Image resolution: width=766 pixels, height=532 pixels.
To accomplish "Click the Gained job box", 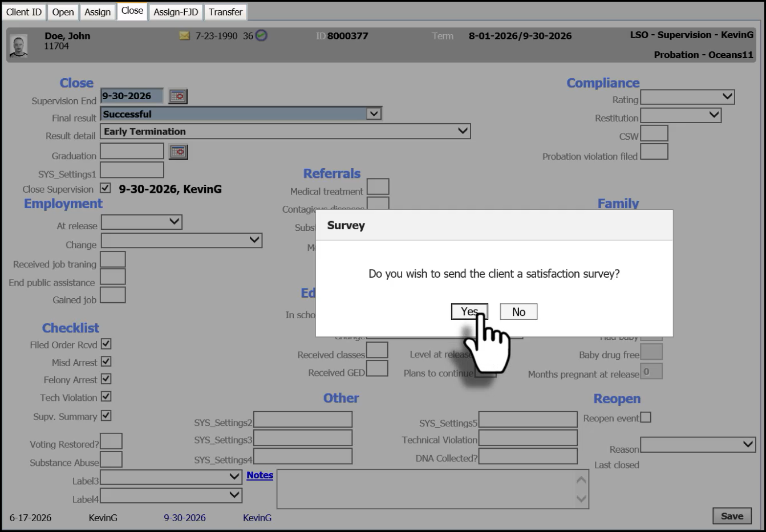I will pyautogui.click(x=113, y=295).
